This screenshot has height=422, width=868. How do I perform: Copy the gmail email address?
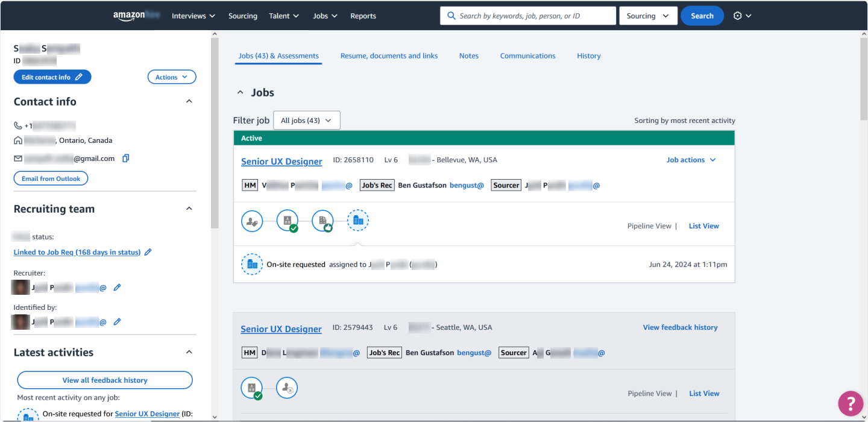click(126, 159)
